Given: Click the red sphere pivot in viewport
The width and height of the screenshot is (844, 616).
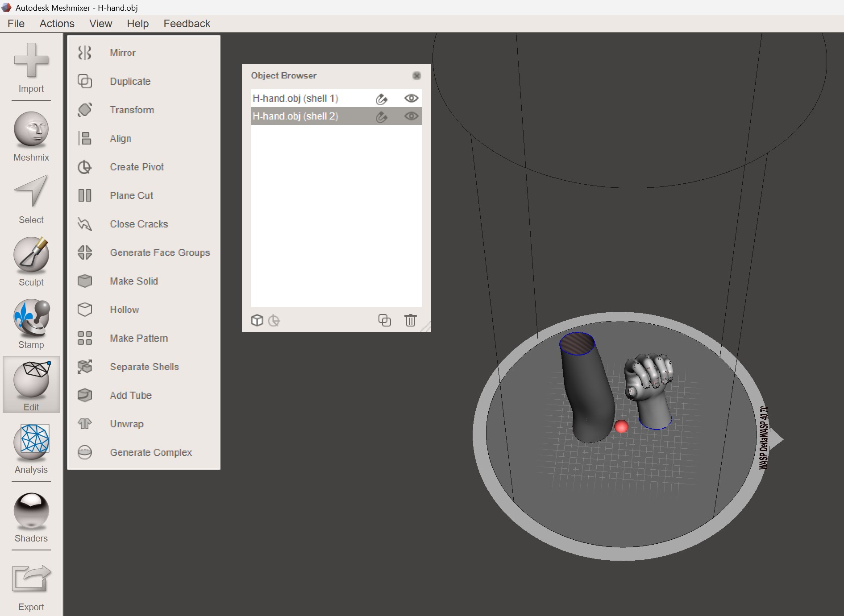Looking at the screenshot, I should (x=621, y=426).
